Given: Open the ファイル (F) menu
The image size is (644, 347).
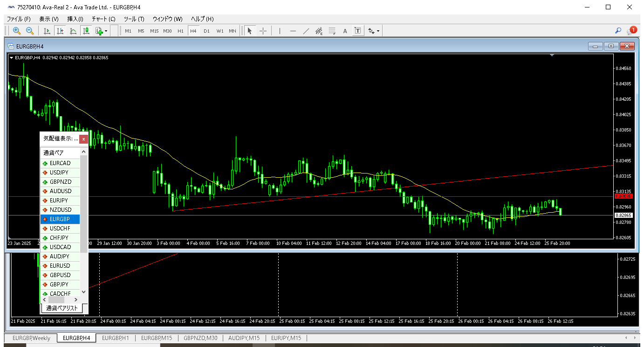Looking at the screenshot, I should 19,19.
